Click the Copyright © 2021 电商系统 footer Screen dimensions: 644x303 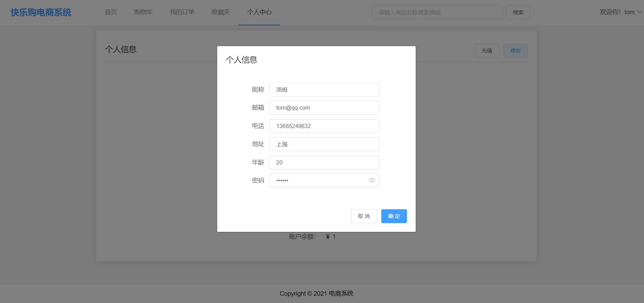[x=316, y=294]
